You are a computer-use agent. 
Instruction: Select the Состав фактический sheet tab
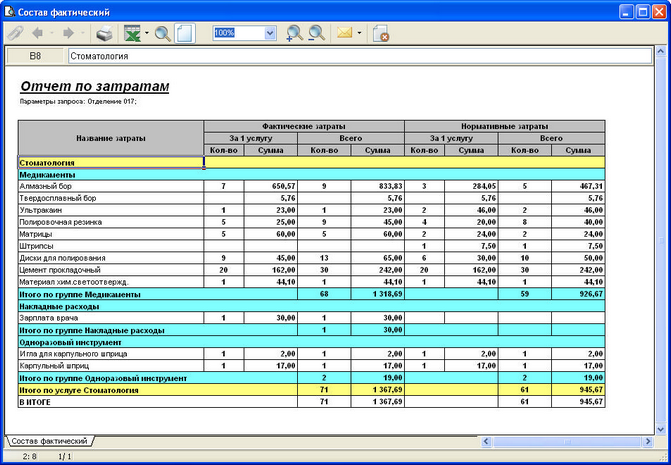coord(50,441)
